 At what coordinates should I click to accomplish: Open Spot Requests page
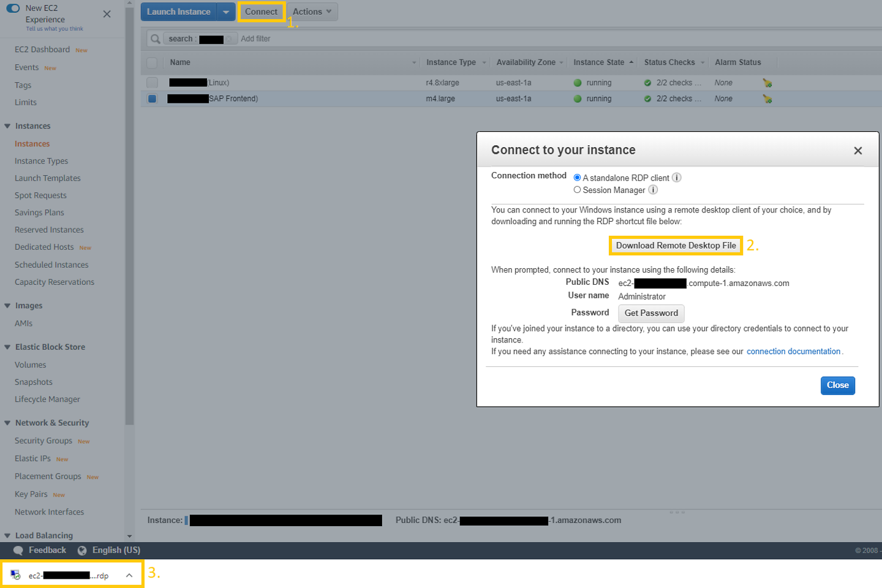point(40,195)
